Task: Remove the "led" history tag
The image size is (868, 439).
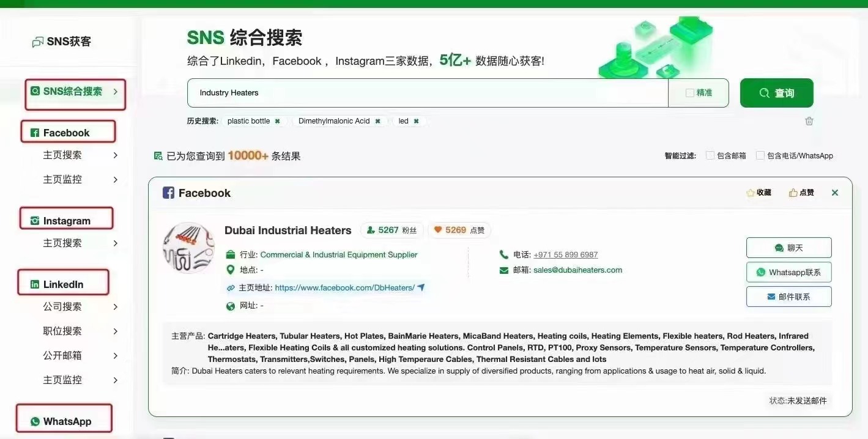Action: tap(416, 121)
